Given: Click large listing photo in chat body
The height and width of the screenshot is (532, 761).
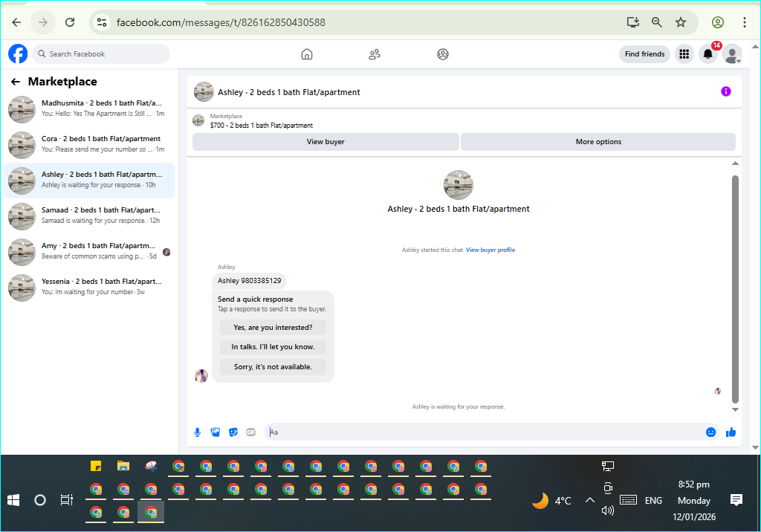Looking at the screenshot, I should point(458,185).
